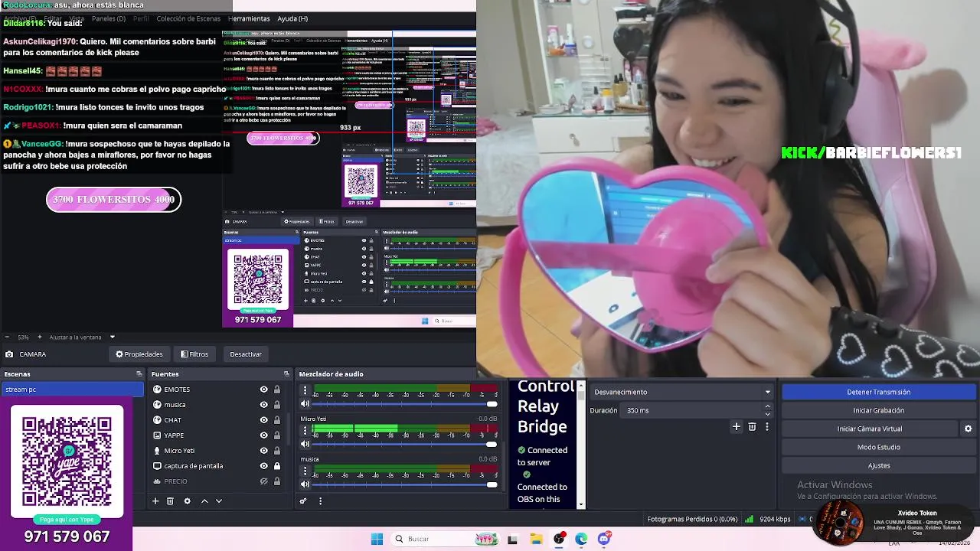Open transition properties three-dot menu

click(x=766, y=427)
